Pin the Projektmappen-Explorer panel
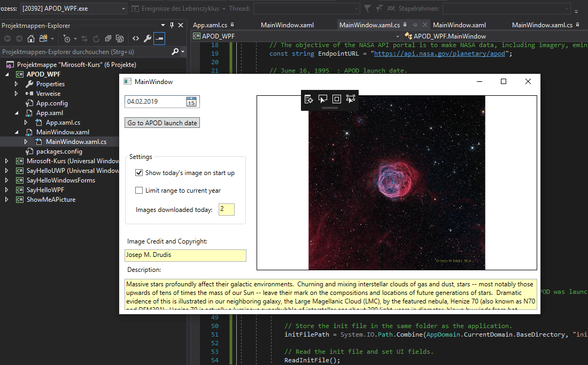Viewport: 588px width, 365px height. click(x=172, y=25)
